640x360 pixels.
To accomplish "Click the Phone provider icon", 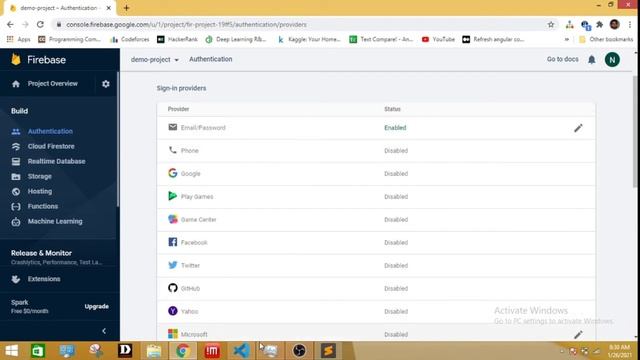I will (173, 150).
